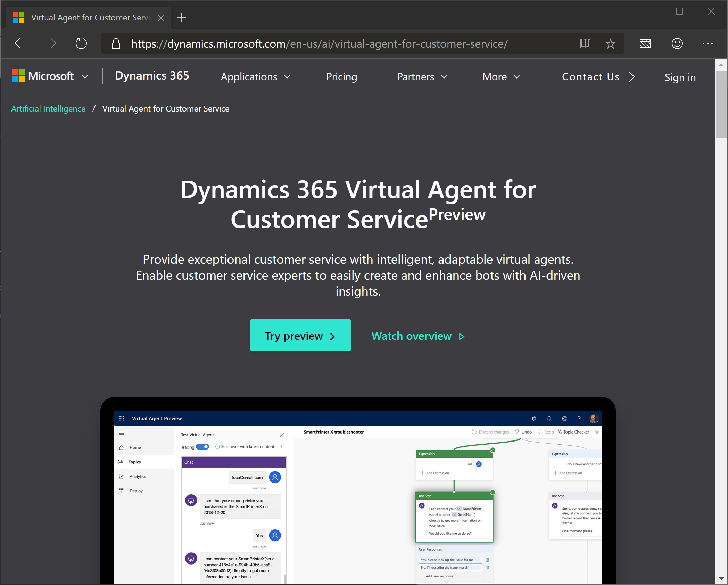Screen dimensions: 728x585
Task: Click the Try preview button
Action: 300,336
